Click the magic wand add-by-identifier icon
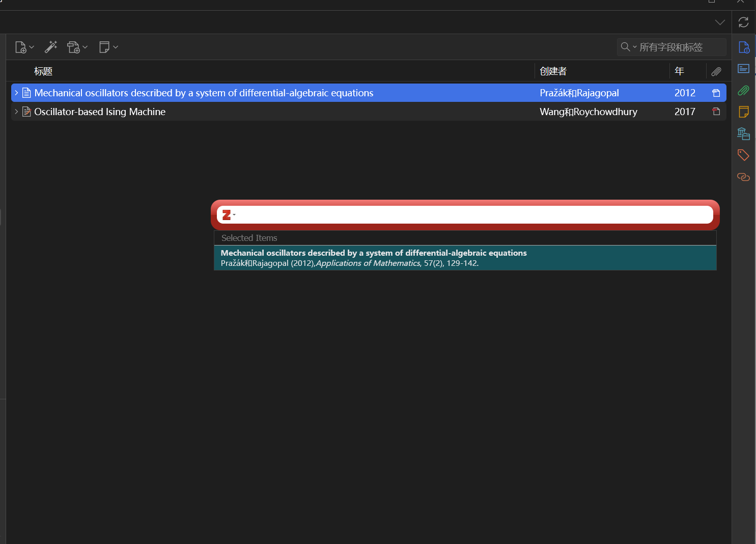Image resolution: width=756 pixels, height=544 pixels. pos(51,47)
